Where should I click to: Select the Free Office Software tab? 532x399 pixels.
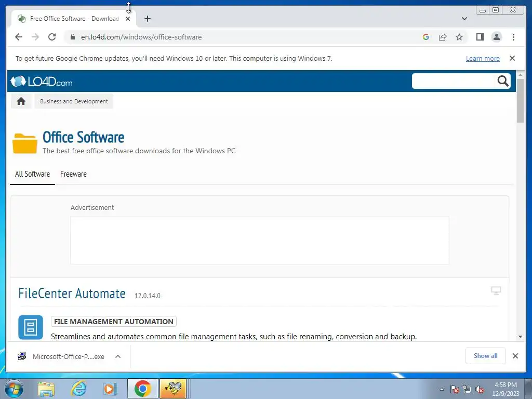click(73, 19)
